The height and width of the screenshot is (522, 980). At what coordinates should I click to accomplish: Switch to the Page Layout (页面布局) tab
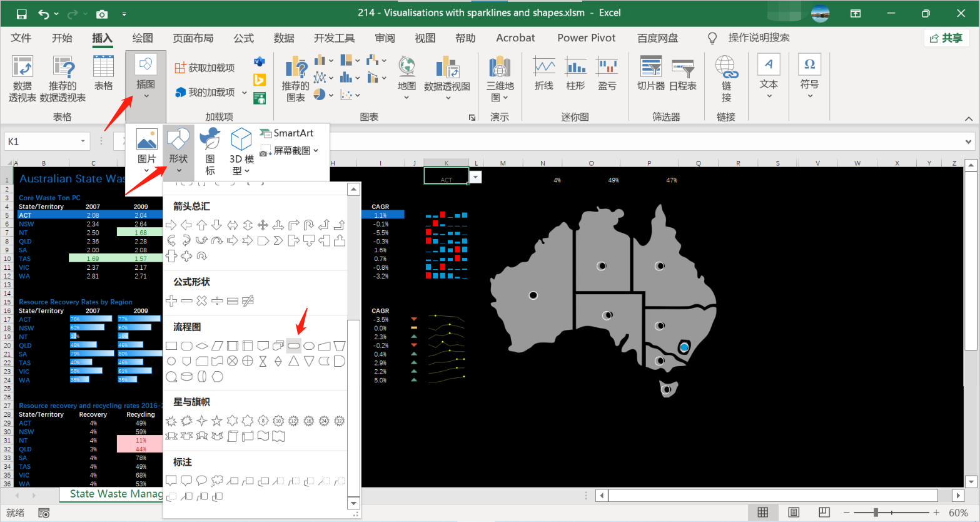point(193,38)
